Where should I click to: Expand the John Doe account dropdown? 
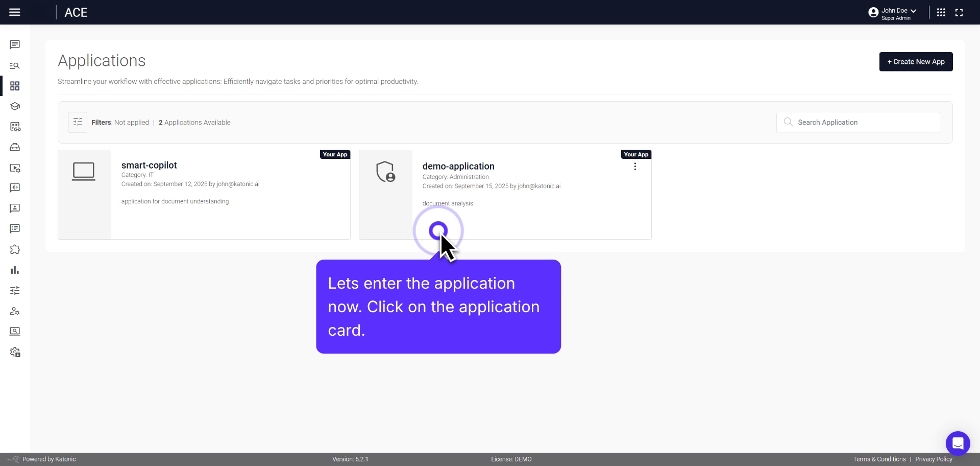tap(893, 11)
